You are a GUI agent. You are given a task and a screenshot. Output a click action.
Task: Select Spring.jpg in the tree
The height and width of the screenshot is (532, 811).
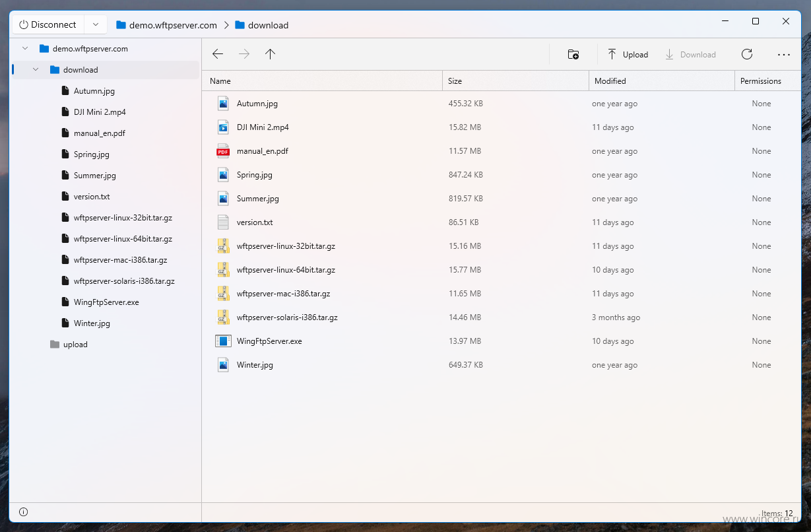pyautogui.click(x=92, y=154)
